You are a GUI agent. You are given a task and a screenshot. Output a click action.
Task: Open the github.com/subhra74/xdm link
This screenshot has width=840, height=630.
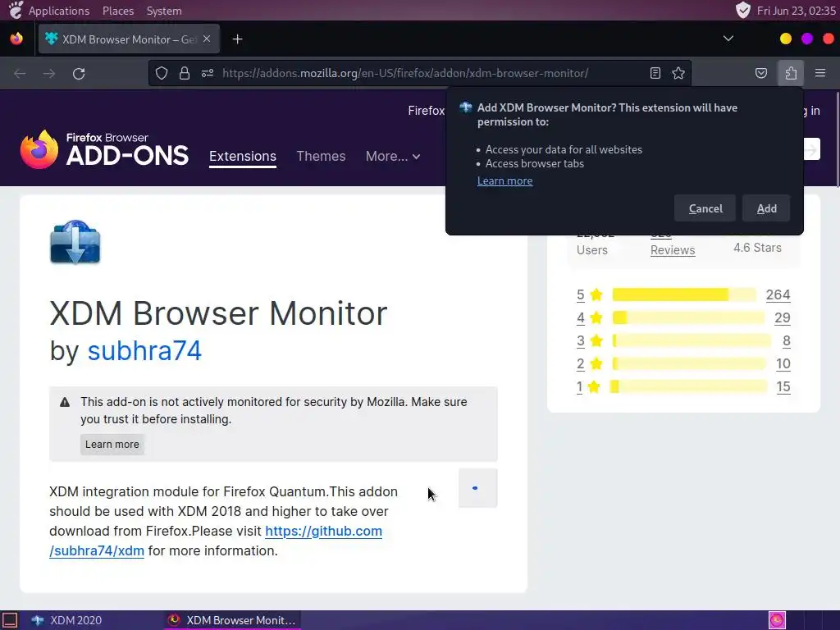pos(216,541)
